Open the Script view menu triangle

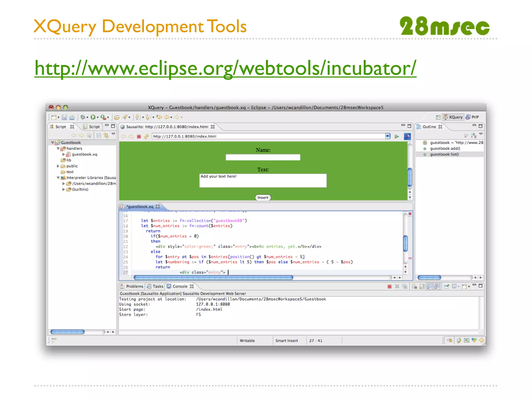[113, 134]
